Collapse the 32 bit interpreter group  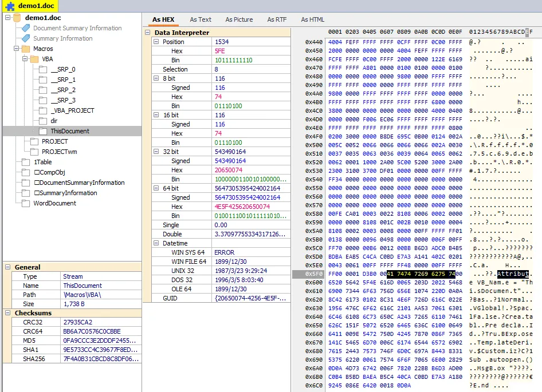coord(157,152)
